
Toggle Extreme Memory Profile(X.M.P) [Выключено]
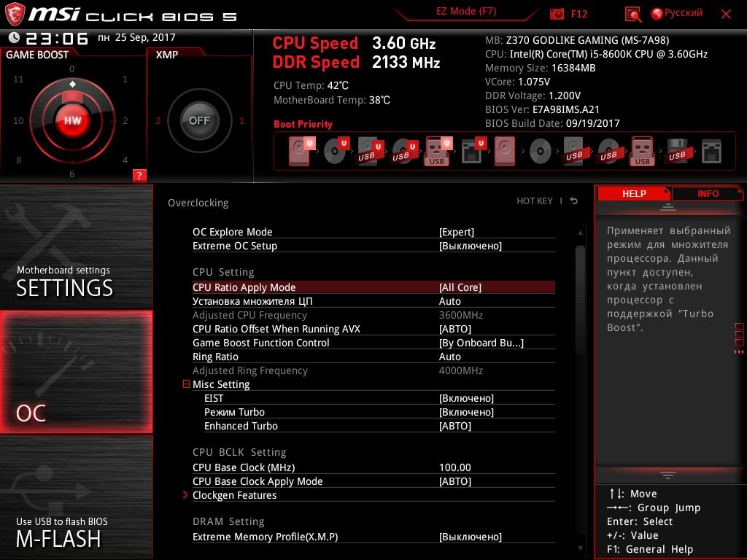[471, 537]
